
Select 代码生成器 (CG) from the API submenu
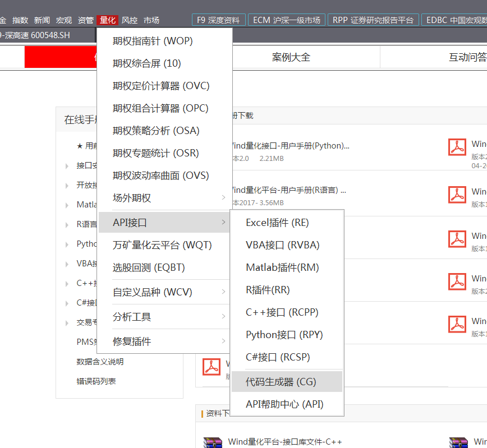281,382
